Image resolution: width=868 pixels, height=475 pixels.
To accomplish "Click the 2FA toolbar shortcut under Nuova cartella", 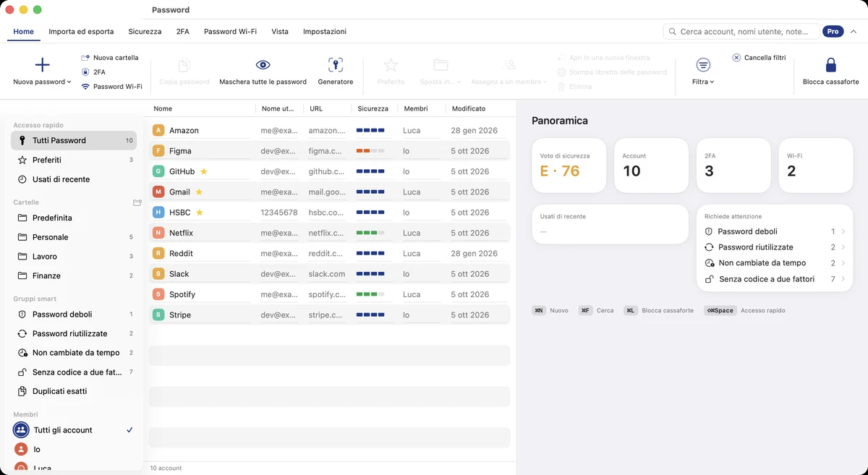I will [93, 72].
